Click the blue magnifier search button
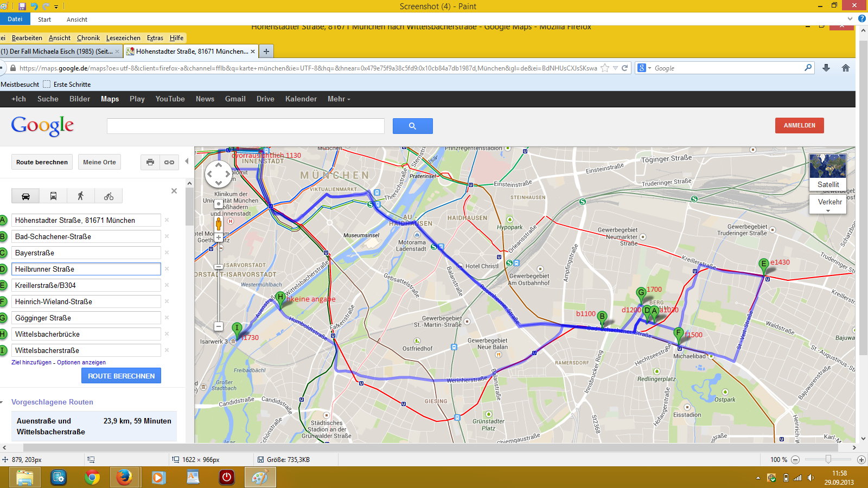 [412, 126]
